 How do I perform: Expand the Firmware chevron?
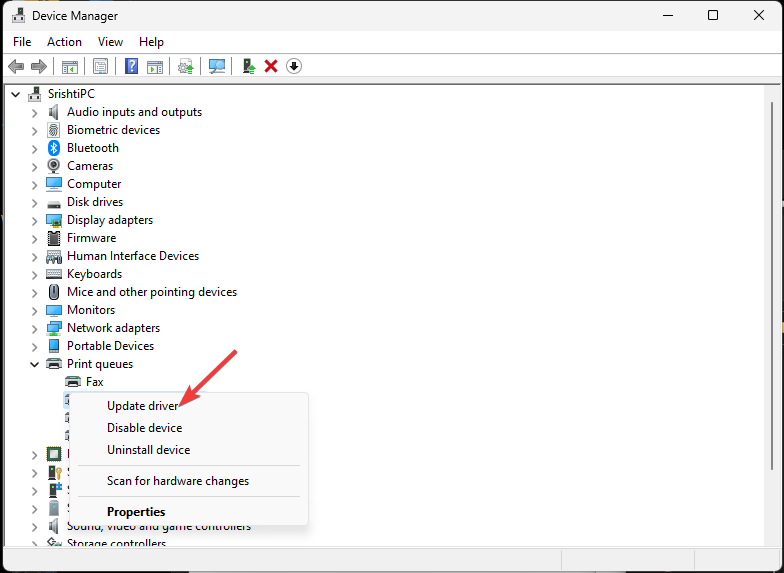(x=34, y=239)
